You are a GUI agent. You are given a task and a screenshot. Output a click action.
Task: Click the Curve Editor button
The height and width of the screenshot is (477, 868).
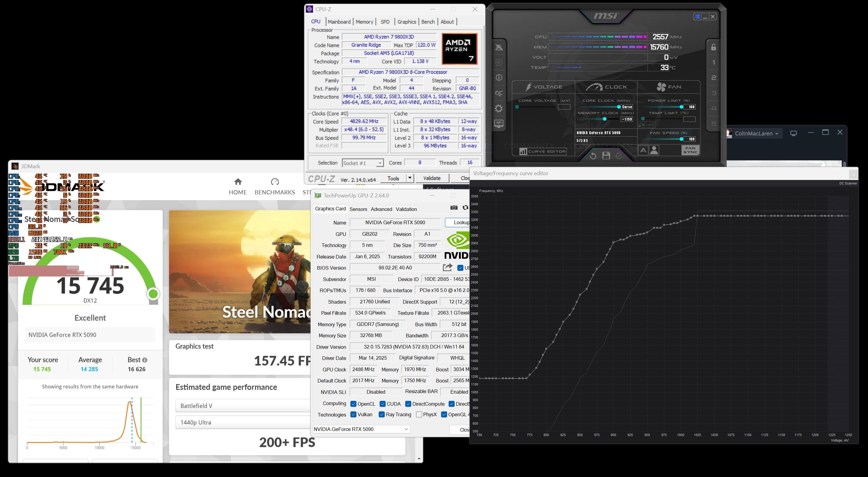543,151
